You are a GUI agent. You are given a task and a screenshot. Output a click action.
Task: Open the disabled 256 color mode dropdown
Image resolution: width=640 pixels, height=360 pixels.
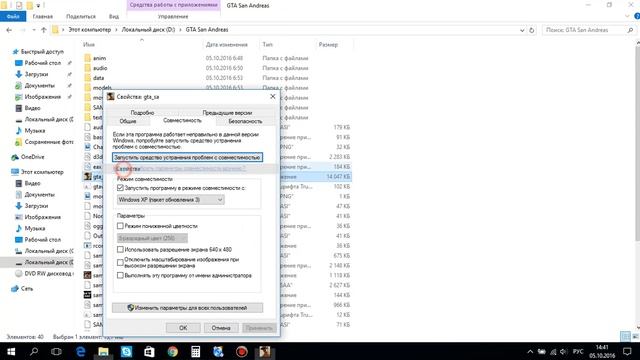pos(152,238)
